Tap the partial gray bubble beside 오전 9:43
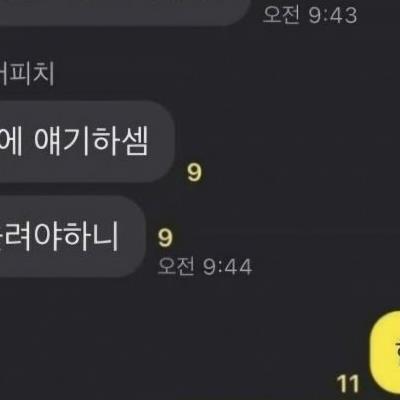400x400 pixels. pyautogui.click(x=125, y=13)
